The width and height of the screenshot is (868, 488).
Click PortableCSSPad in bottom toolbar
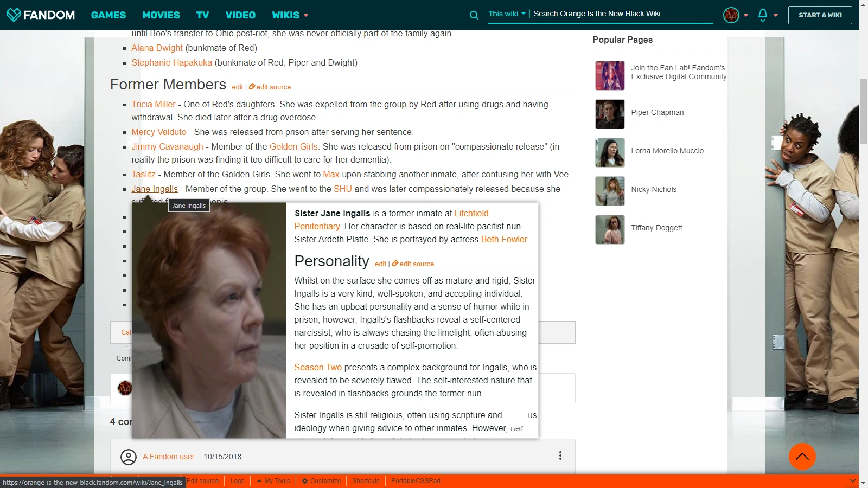click(416, 481)
